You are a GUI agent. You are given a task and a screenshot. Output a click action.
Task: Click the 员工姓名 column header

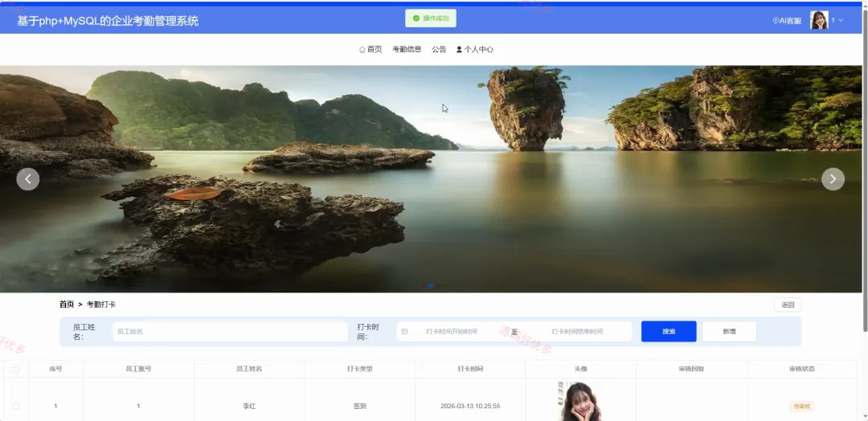click(x=249, y=369)
